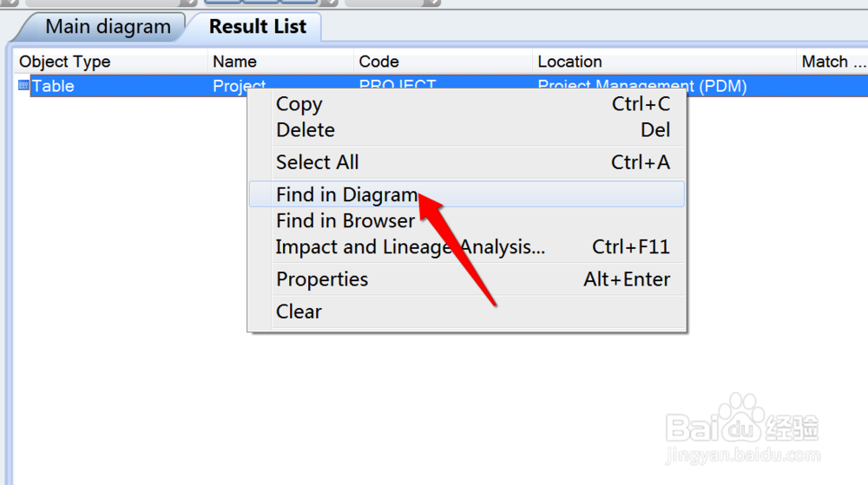Image resolution: width=868 pixels, height=485 pixels.
Task: Click the Project name cell
Action: pos(229,86)
